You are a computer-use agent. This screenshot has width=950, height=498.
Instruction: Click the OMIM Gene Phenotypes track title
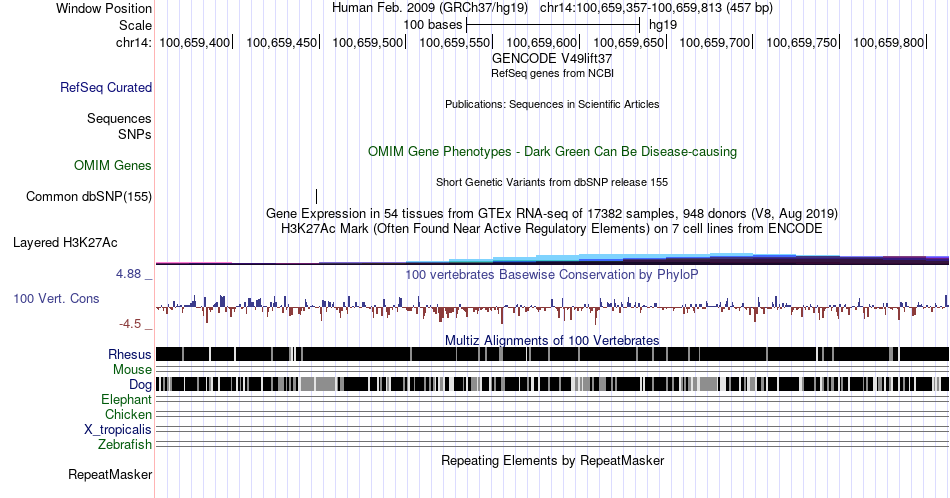tap(552, 151)
